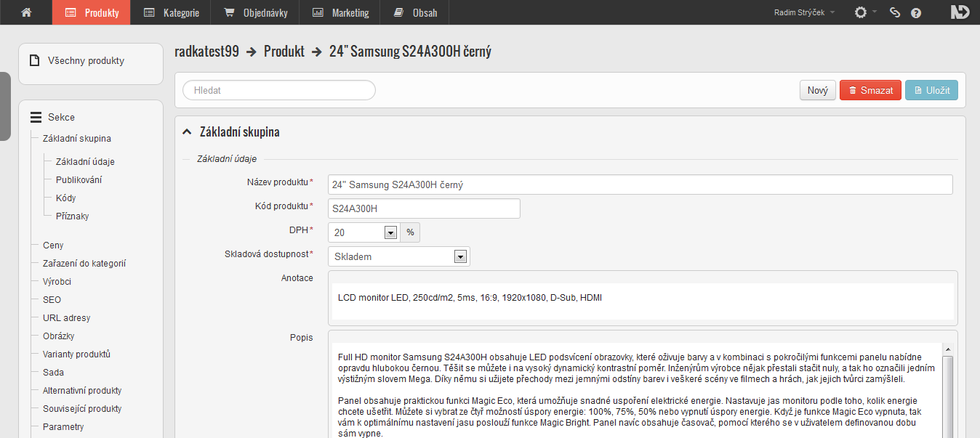
Task: Open Radim Strýček user menu
Action: (805, 12)
